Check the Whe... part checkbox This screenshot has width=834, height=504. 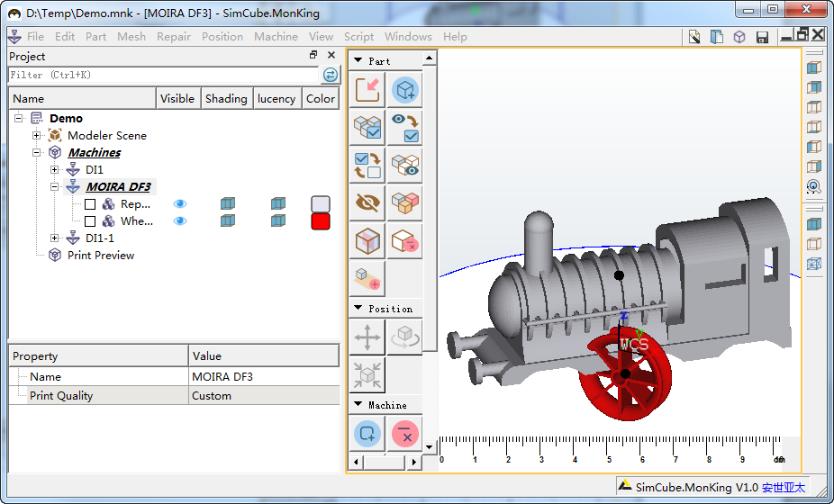pyautogui.click(x=90, y=221)
